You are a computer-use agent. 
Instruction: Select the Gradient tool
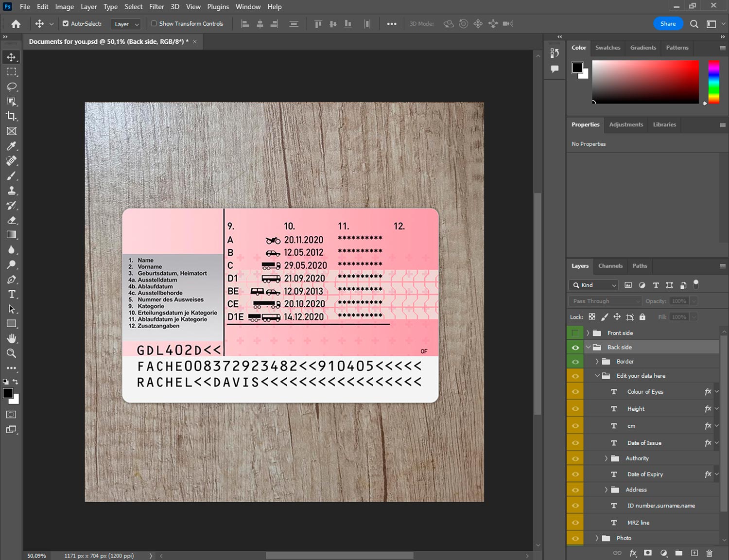click(x=11, y=235)
